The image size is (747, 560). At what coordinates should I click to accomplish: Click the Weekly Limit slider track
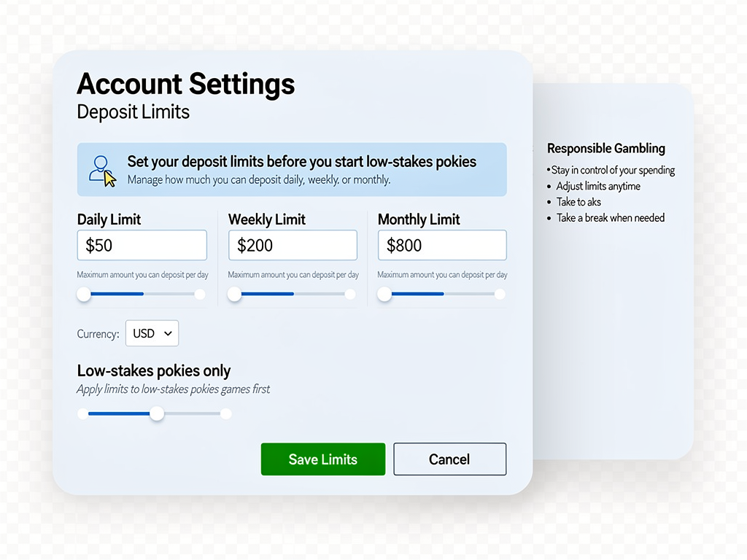coord(292,295)
